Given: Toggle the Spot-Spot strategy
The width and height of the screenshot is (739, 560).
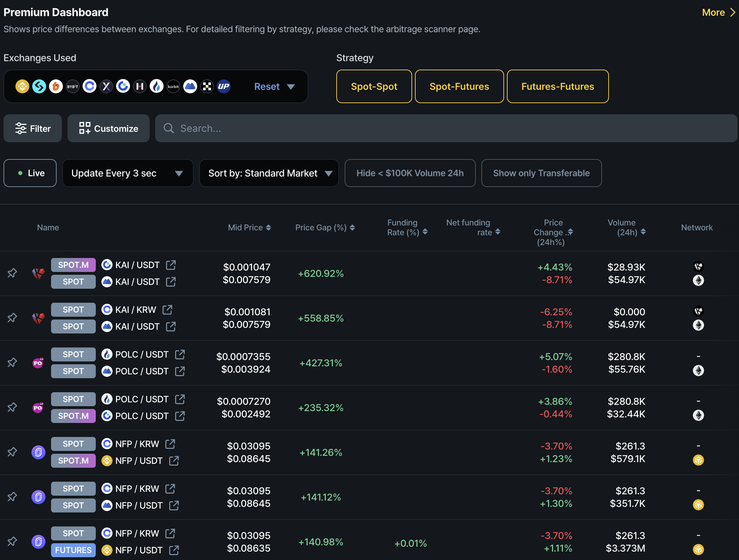Looking at the screenshot, I should click(374, 86).
